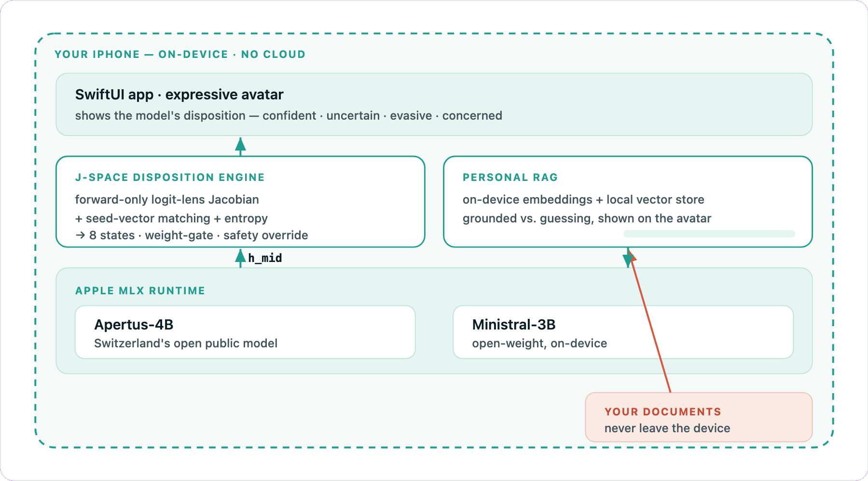Click the red arrow line from Your Documents
868x481 pixels.
pyautogui.click(x=651, y=324)
